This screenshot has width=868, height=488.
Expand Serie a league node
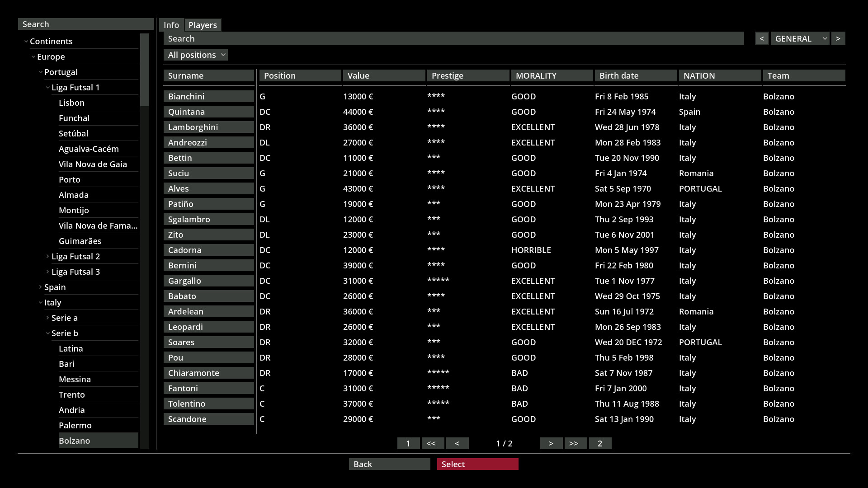pos(48,318)
